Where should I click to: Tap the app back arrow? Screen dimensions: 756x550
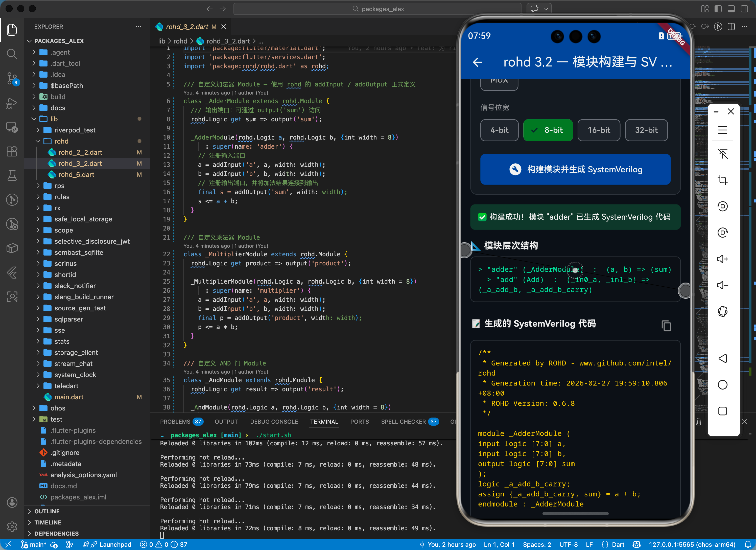(477, 62)
